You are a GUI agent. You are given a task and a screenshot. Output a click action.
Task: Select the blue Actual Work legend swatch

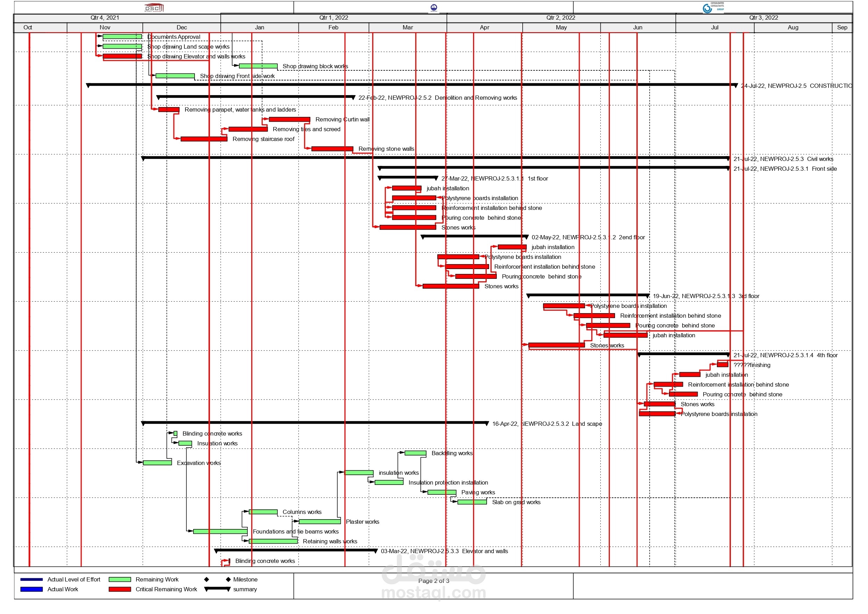31,589
